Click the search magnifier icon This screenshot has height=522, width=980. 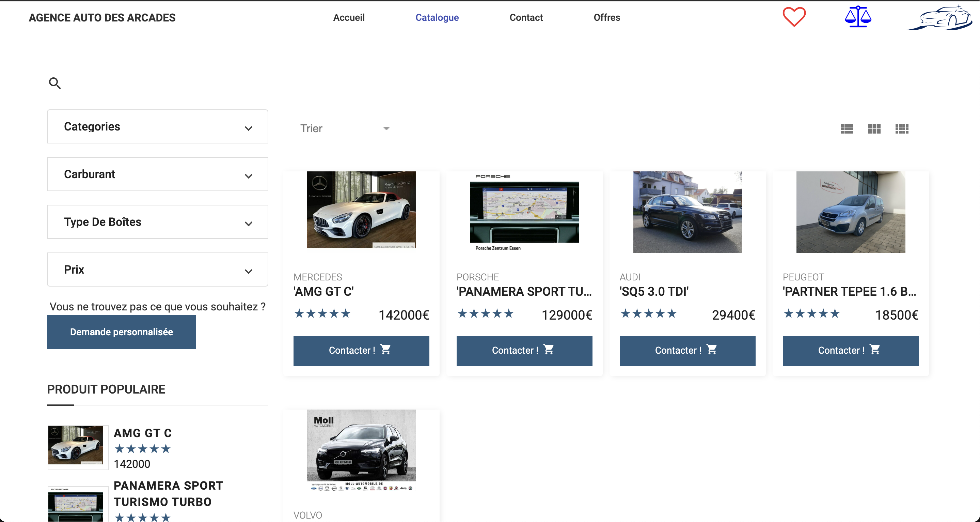(x=55, y=83)
